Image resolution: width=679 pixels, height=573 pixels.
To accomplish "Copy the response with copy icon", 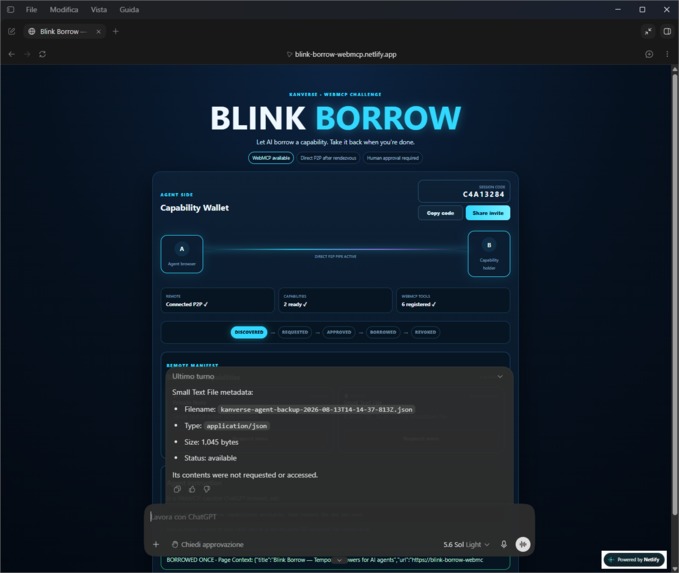I will (x=177, y=489).
